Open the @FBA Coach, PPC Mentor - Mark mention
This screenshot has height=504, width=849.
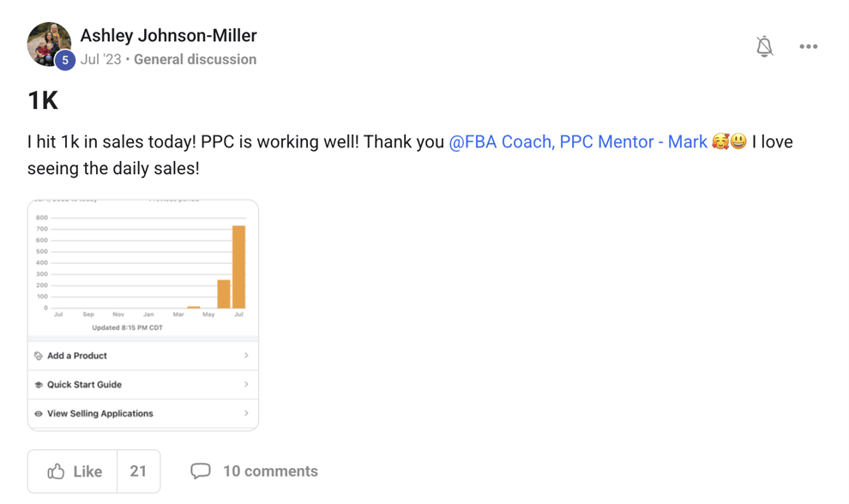[x=578, y=142]
